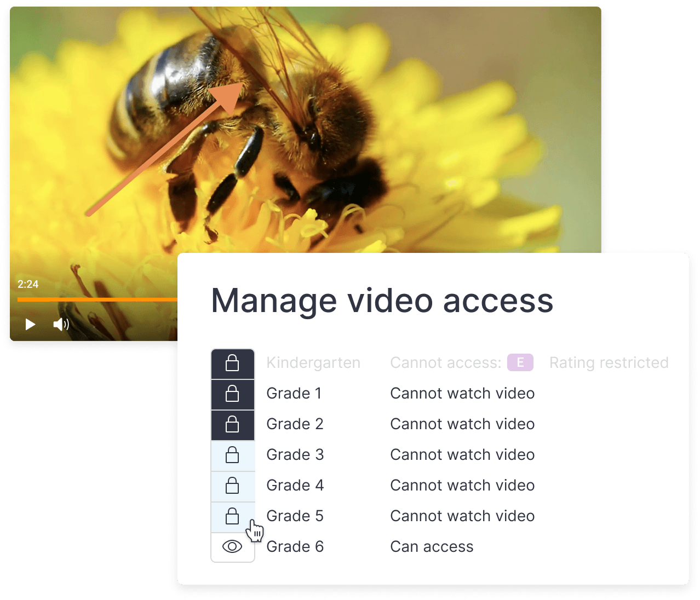Image resolution: width=700 pixels, height=600 pixels.
Task: Open access options for Grade 3
Action: tap(233, 455)
